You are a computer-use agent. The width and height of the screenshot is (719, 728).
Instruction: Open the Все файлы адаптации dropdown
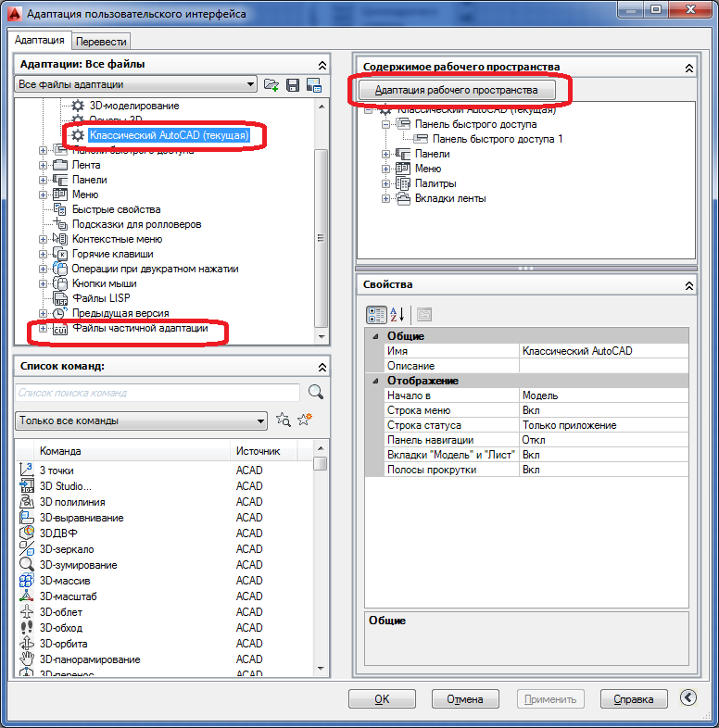tap(250, 84)
